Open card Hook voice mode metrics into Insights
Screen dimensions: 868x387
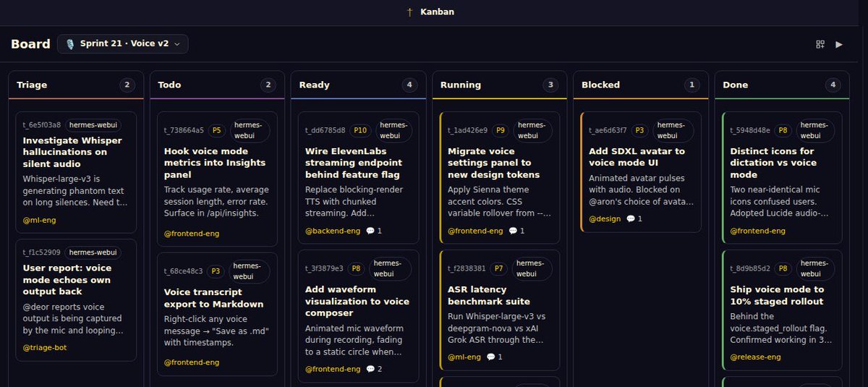coord(217,178)
